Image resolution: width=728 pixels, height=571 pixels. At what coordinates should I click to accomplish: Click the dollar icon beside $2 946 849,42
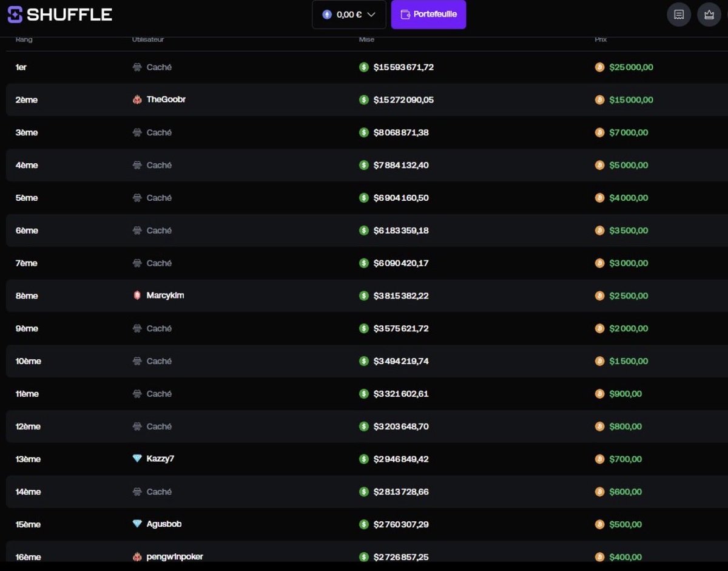[364, 459]
